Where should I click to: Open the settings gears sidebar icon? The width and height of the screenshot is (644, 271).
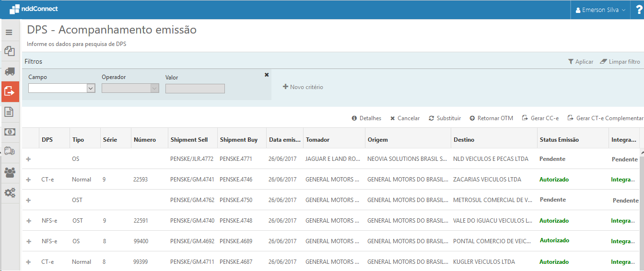click(x=10, y=192)
